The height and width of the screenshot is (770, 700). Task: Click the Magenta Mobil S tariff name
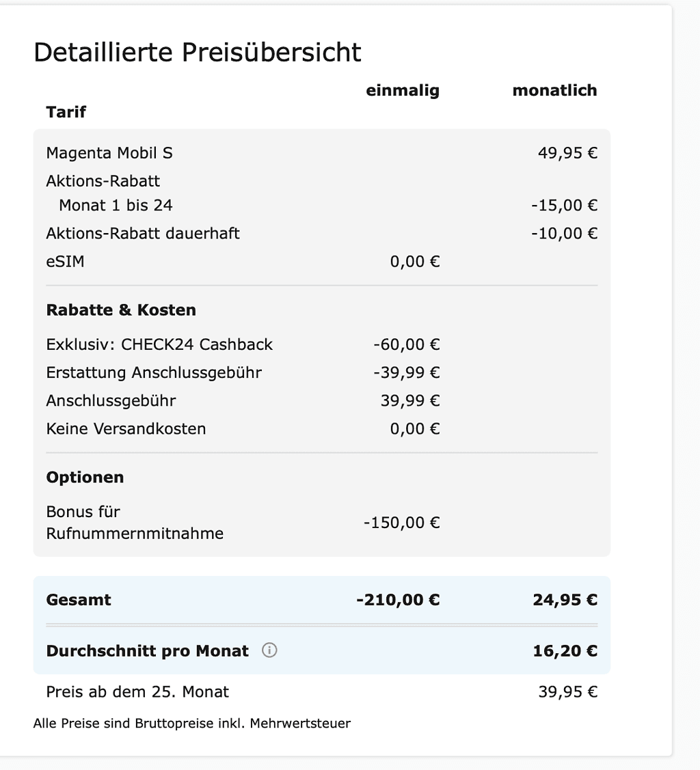[x=109, y=153]
